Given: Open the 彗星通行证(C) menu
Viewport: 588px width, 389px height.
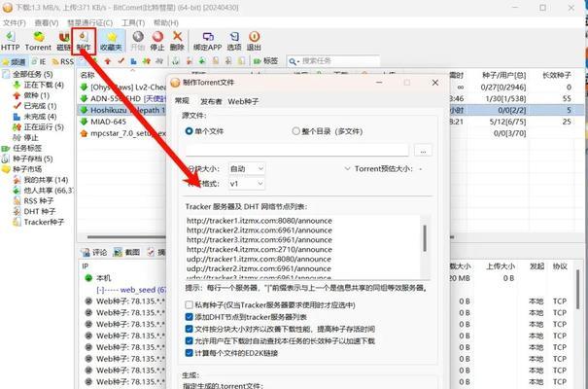Looking at the screenshot, I should tap(90, 23).
